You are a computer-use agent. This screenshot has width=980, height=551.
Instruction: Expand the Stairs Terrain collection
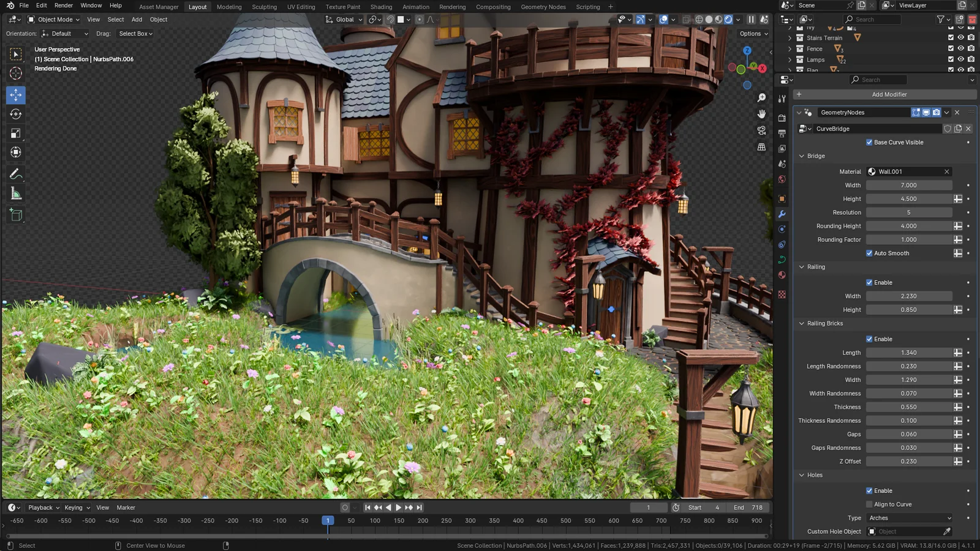pyautogui.click(x=789, y=37)
